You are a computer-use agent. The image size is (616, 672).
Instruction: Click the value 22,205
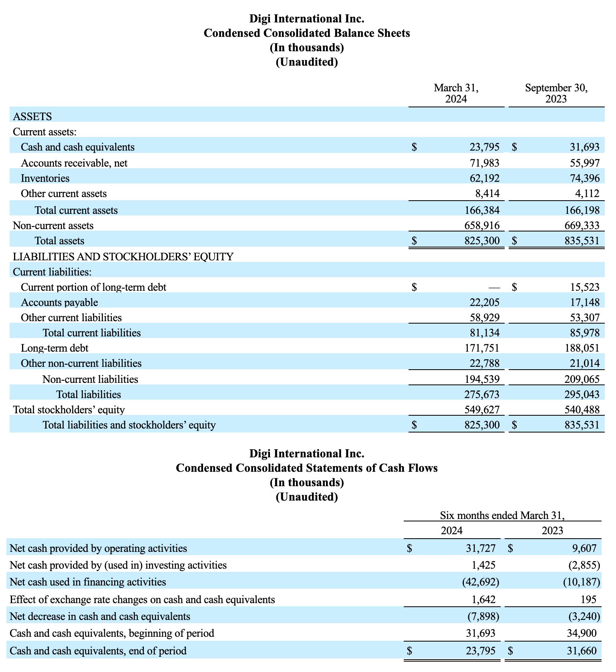click(485, 302)
